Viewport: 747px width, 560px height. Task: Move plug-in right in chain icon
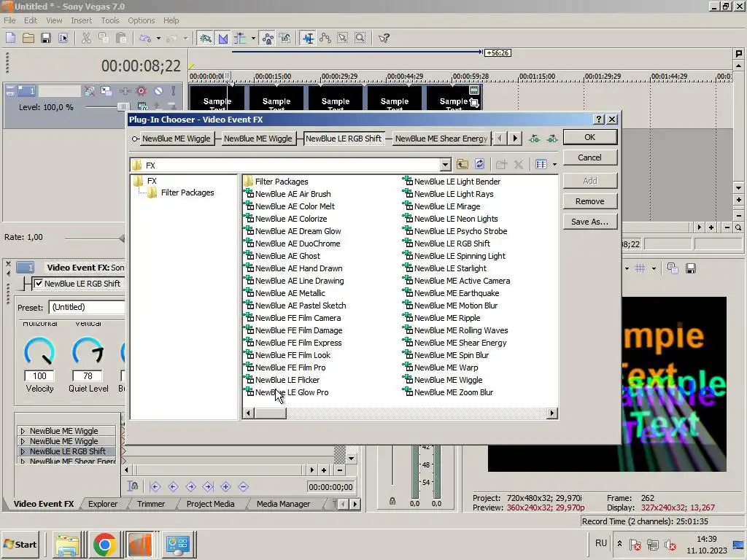(552, 139)
